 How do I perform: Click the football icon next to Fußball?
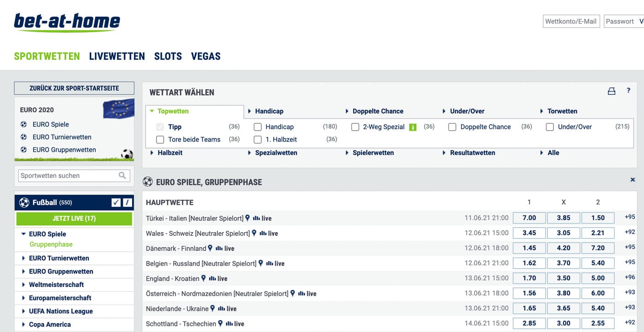[24, 202]
